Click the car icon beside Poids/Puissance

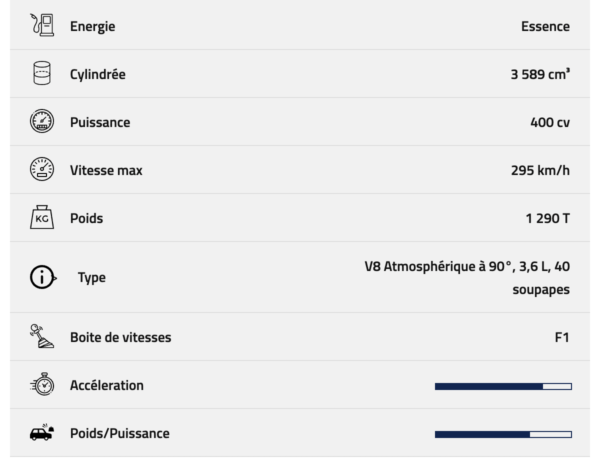(x=42, y=432)
